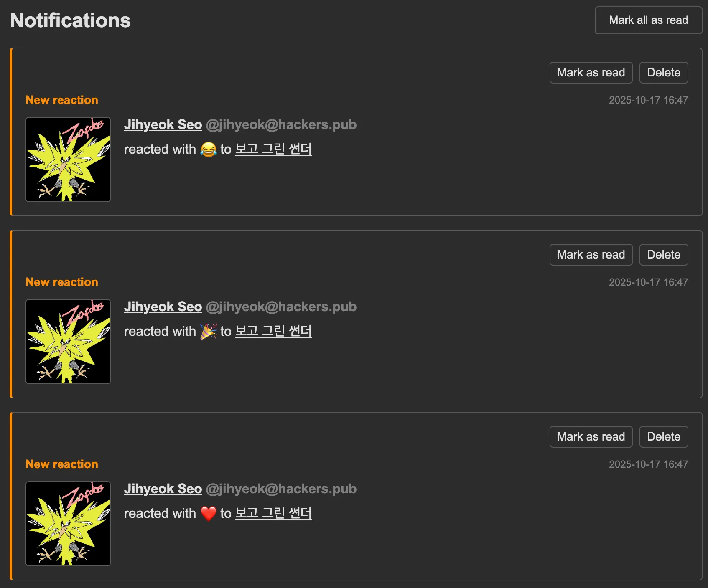Click the red heart emoji reaction icon
The width and height of the screenshot is (708, 588).
[x=208, y=513]
